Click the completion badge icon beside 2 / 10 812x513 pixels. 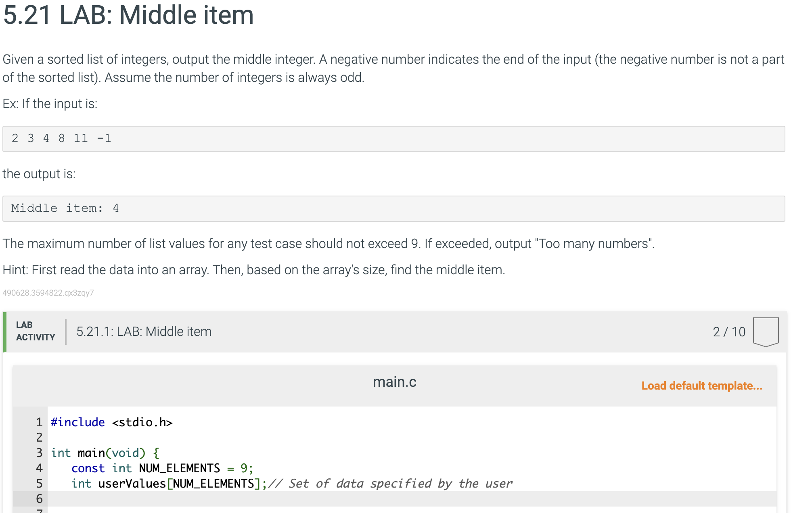tap(765, 332)
